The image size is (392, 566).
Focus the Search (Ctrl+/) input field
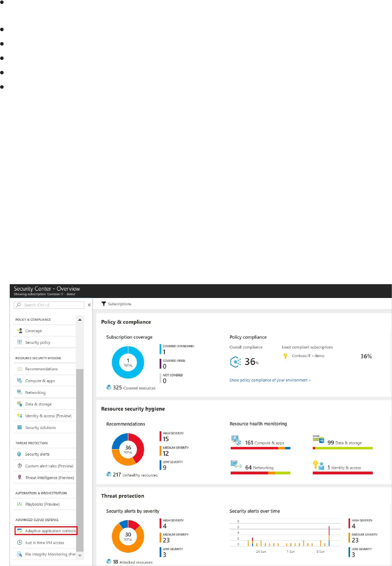coord(49,305)
